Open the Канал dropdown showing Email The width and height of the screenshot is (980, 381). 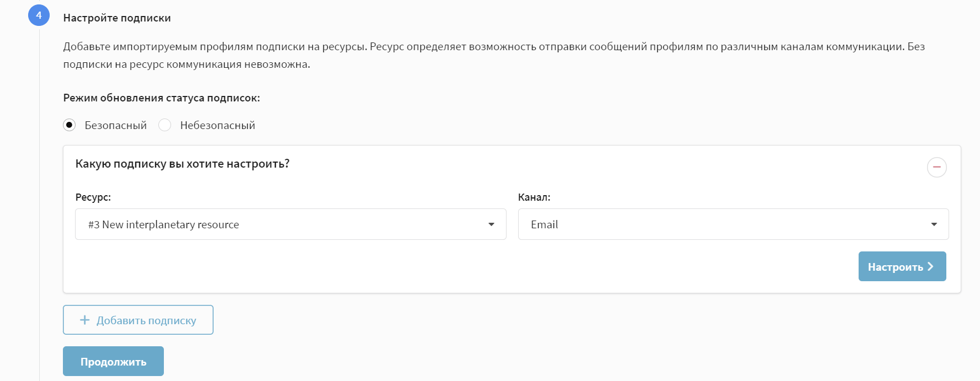coord(733,224)
